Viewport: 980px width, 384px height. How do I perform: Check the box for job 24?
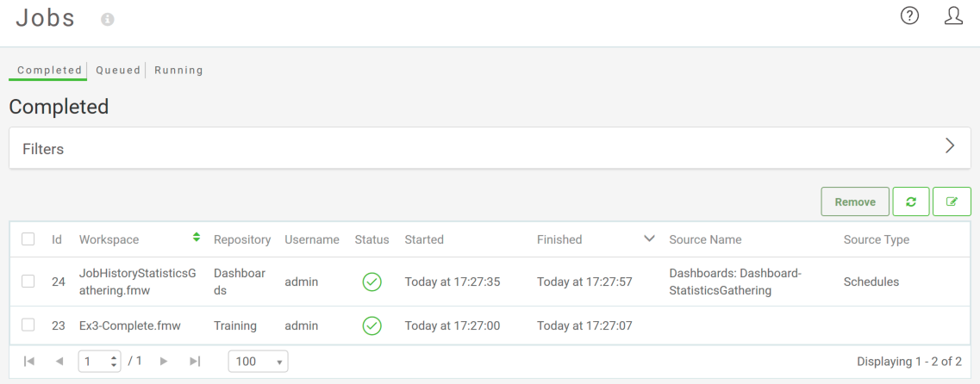[x=28, y=282]
